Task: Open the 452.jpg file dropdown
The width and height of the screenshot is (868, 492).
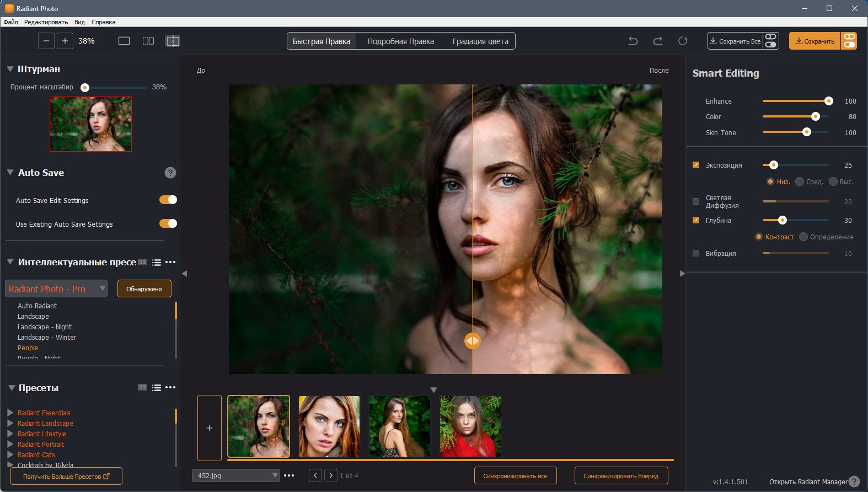Action: click(236, 475)
